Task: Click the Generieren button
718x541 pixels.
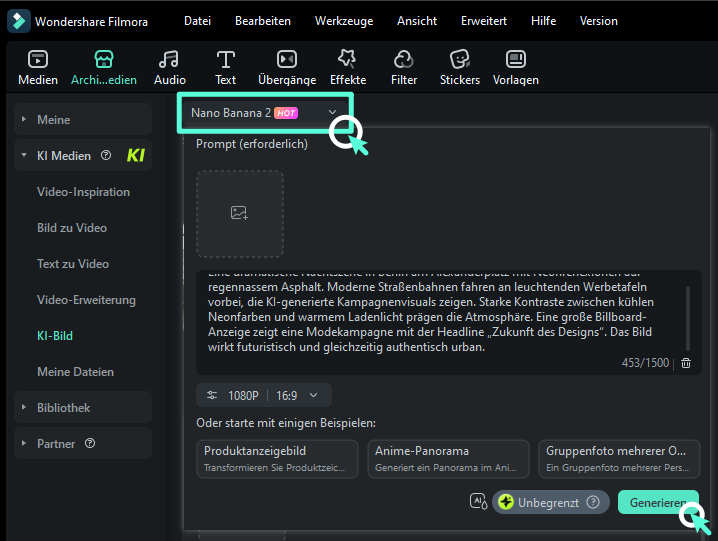Action: click(658, 502)
